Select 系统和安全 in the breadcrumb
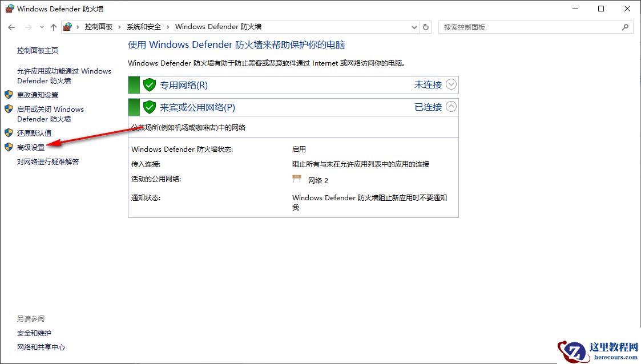The width and height of the screenshot is (641, 364). tap(144, 26)
